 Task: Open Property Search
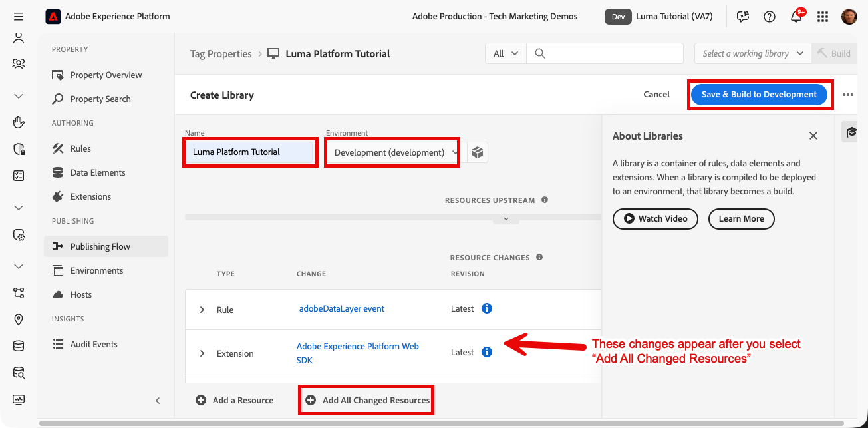(106, 99)
